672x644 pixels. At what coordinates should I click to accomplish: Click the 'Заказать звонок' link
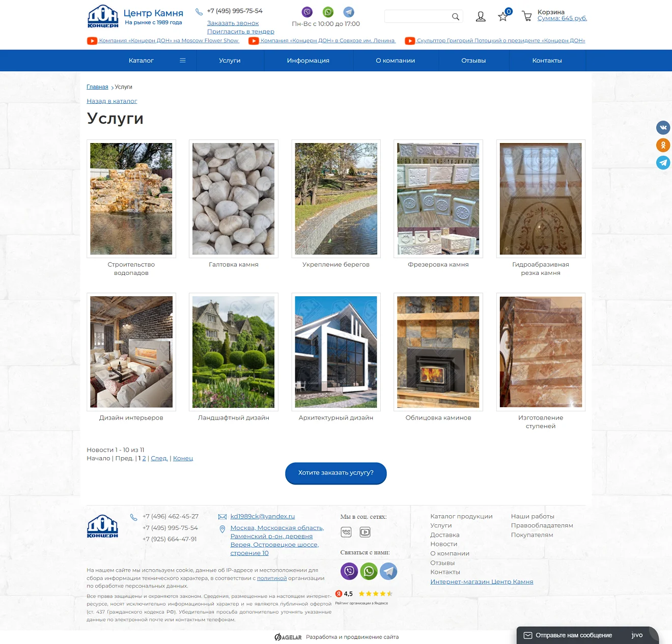233,23
